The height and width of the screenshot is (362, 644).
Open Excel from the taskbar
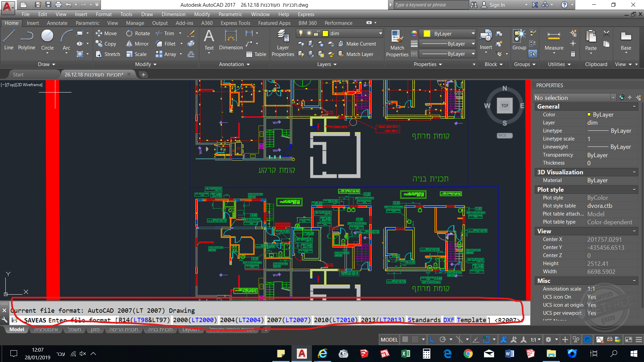coord(405,354)
